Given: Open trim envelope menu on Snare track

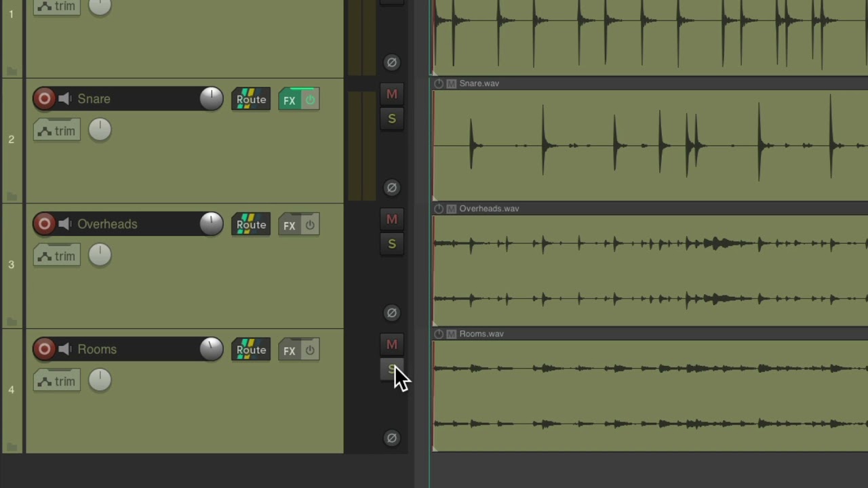Looking at the screenshot, I should [57, 131].
